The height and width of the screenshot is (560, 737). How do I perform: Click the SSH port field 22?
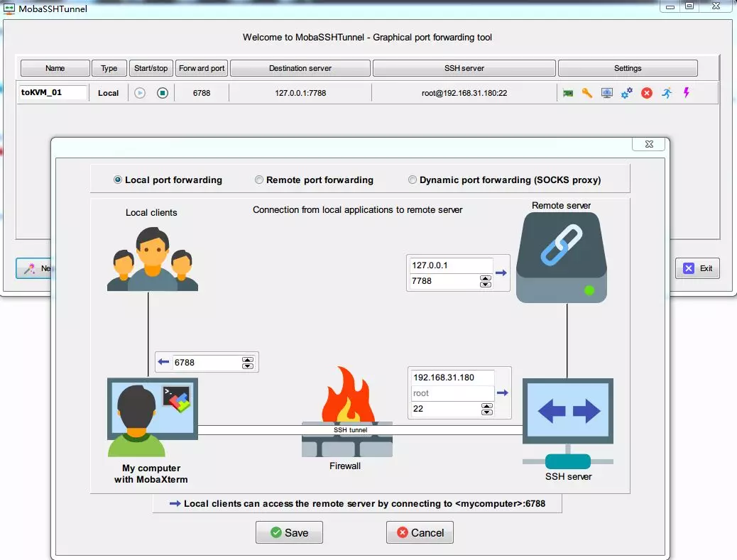point(446,409)
